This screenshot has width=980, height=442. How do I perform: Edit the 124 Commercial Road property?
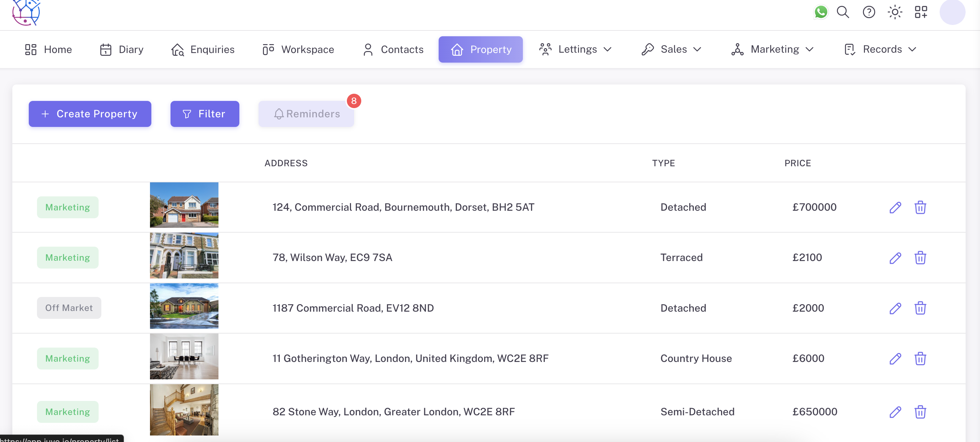pyautogui.click(x=895, y=208)
